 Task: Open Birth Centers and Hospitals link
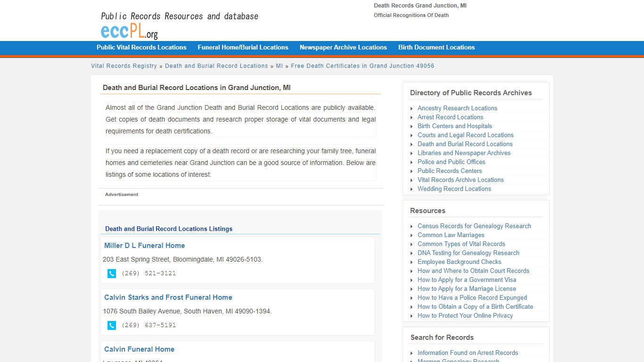455,126
